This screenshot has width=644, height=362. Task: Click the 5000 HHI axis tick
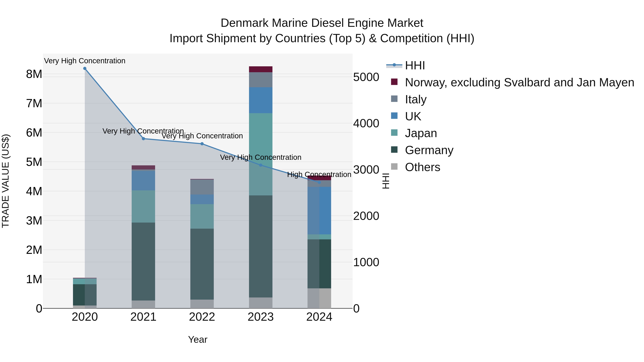[366, 77]
